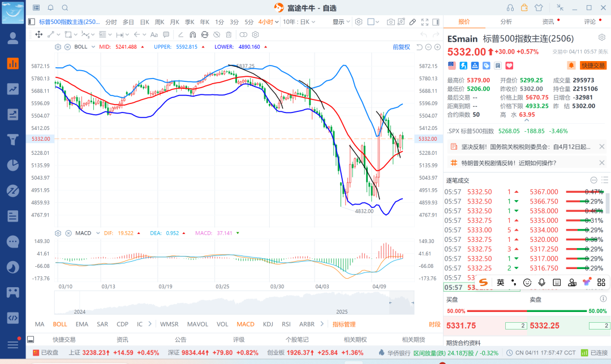Screen dimensions: 611x364
Task: Open the pie chart sidebar icon
Action: pos(13,165)
